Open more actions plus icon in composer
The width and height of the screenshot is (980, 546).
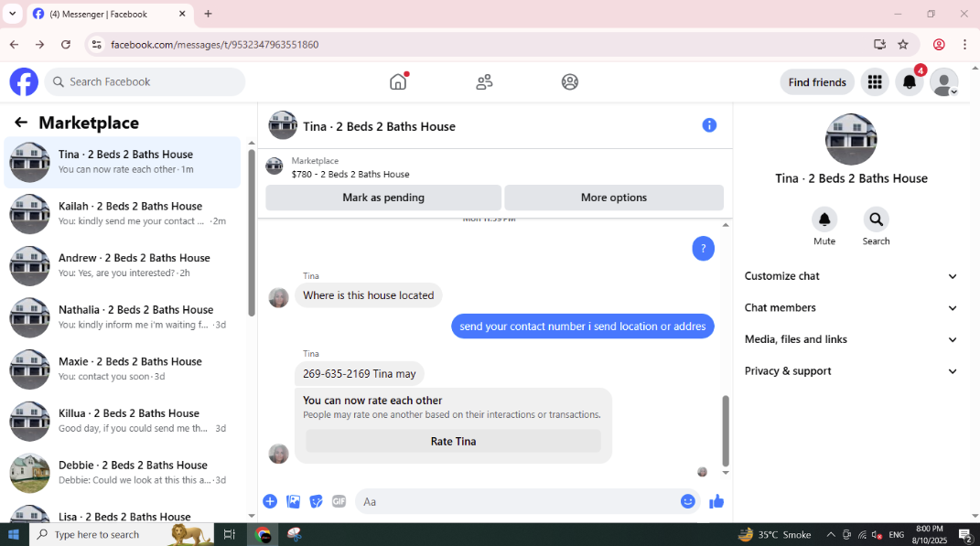270,501
